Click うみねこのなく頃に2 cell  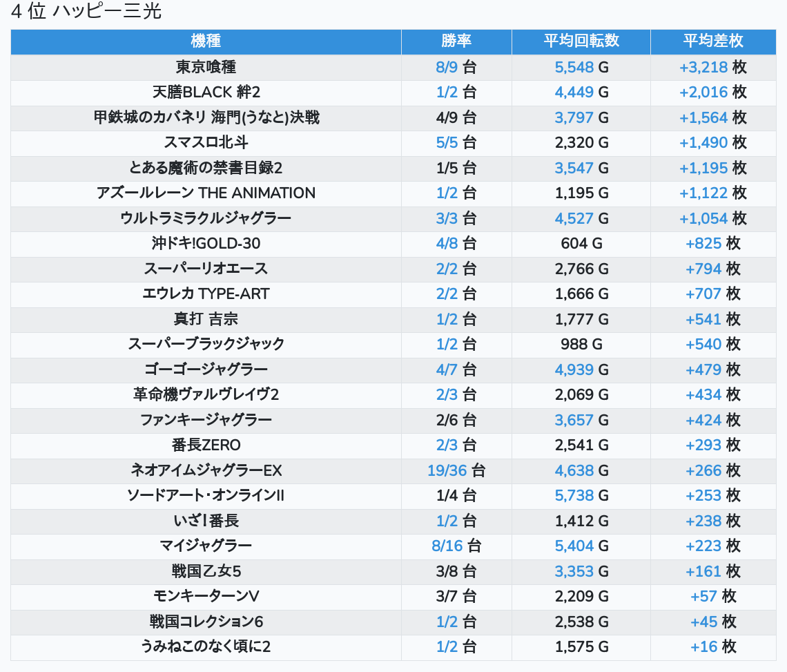coord(206,647)
